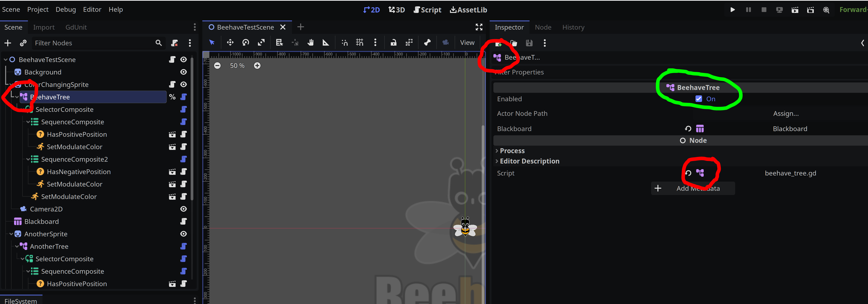
Task: Open script on BeehaveTree node
Action: (183, 97)
